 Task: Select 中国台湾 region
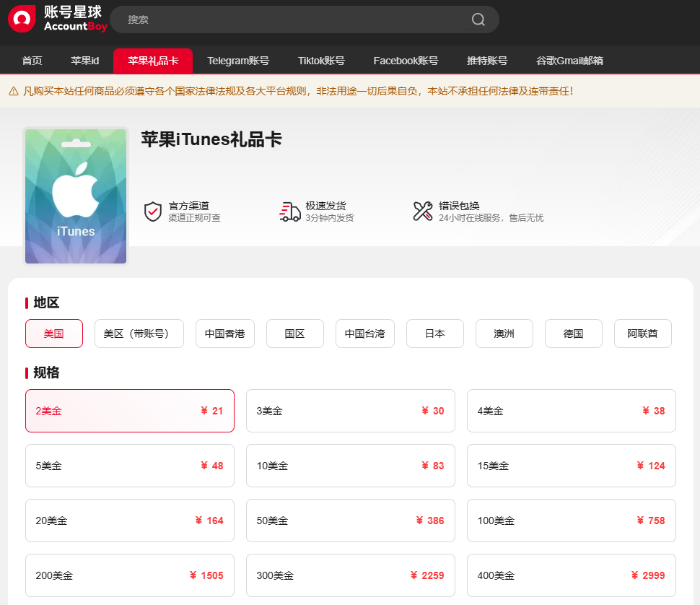pyautogui.click(x=365, y=334)
